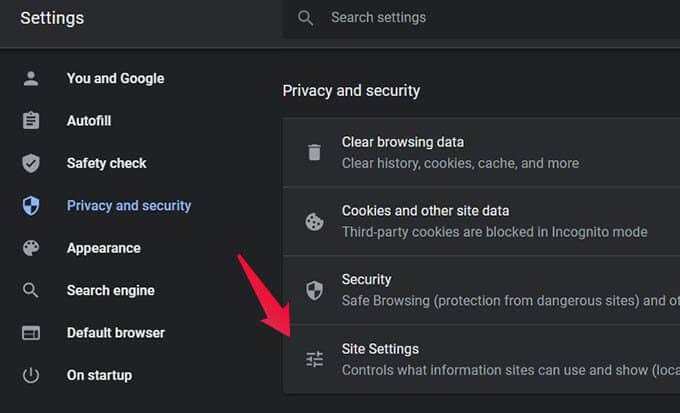Screen dimensions: 680x413
Task: Click the trash icon for Clear browsing data
Action: [x=314, y=152]
